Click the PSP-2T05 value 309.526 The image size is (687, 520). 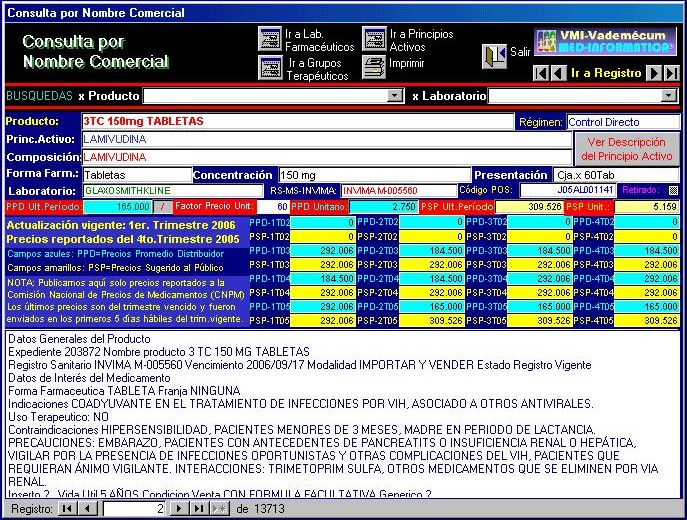(431, 321)
